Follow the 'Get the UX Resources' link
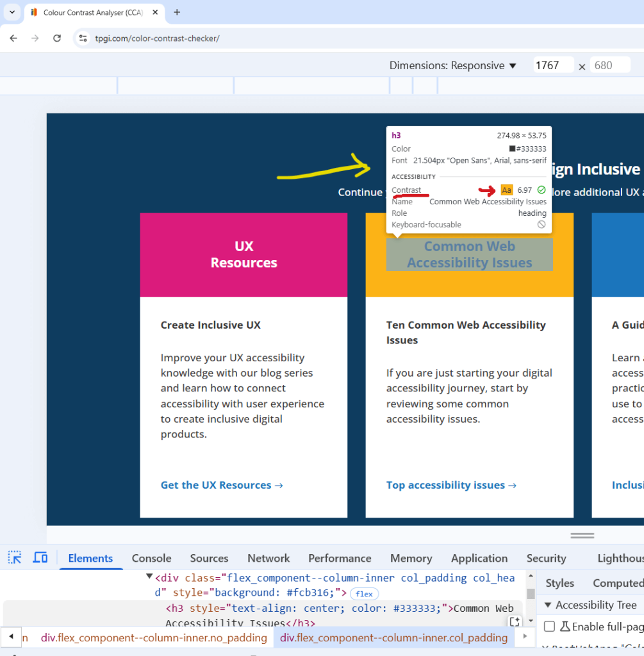 click(x=221, y=485)
